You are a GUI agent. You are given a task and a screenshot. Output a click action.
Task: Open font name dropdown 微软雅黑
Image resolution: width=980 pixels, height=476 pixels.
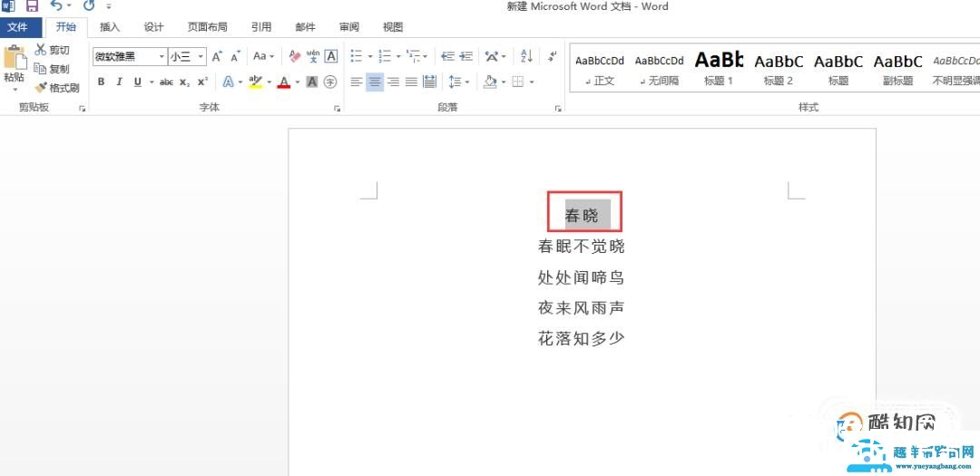point(162,56)
